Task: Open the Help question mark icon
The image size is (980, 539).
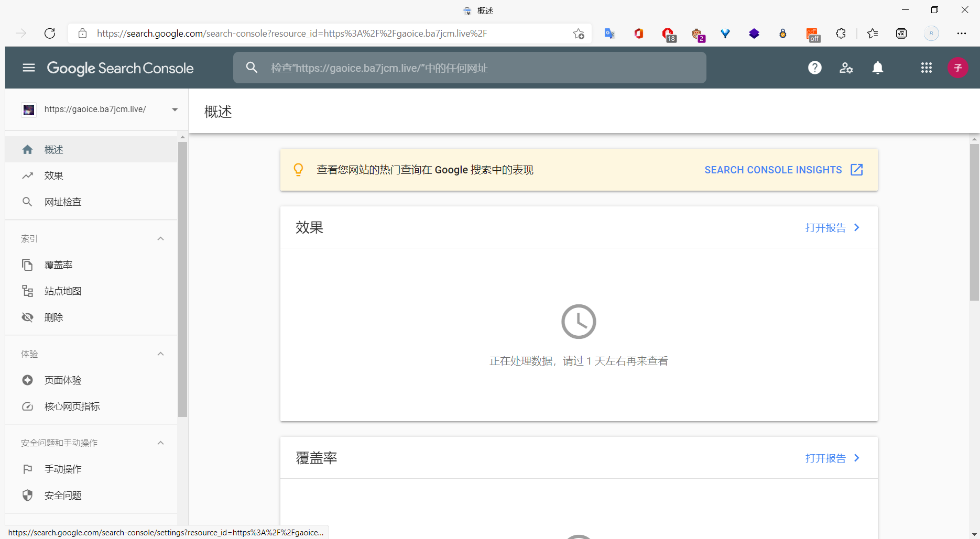Action: 815,68
